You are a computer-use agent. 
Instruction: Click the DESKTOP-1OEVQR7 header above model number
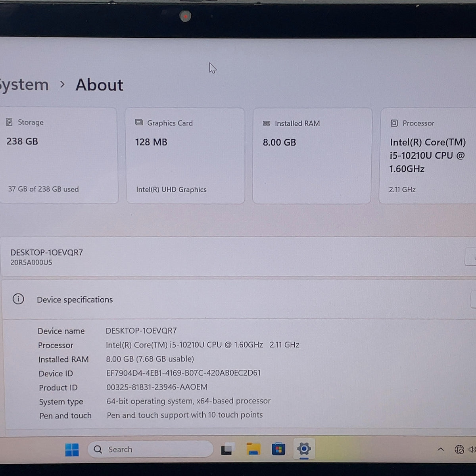click(x=46, y=253)
